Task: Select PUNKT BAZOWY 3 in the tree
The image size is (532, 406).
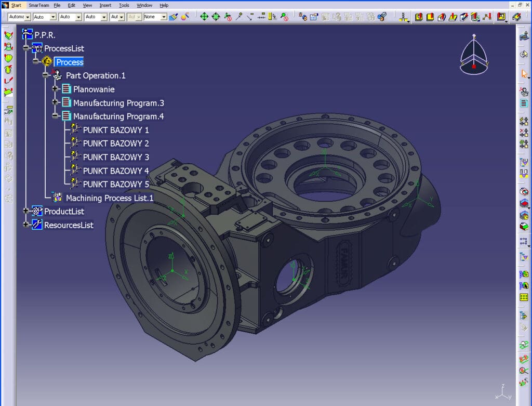Action: click(x=116, y=157)
